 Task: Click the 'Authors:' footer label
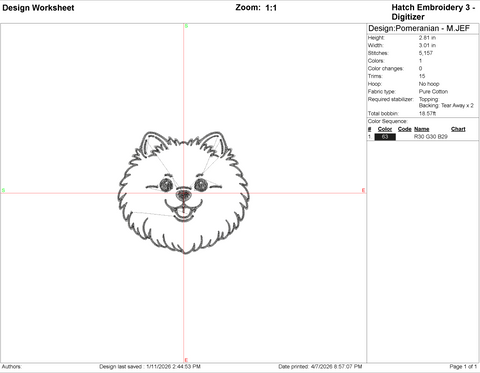point(12,367)
